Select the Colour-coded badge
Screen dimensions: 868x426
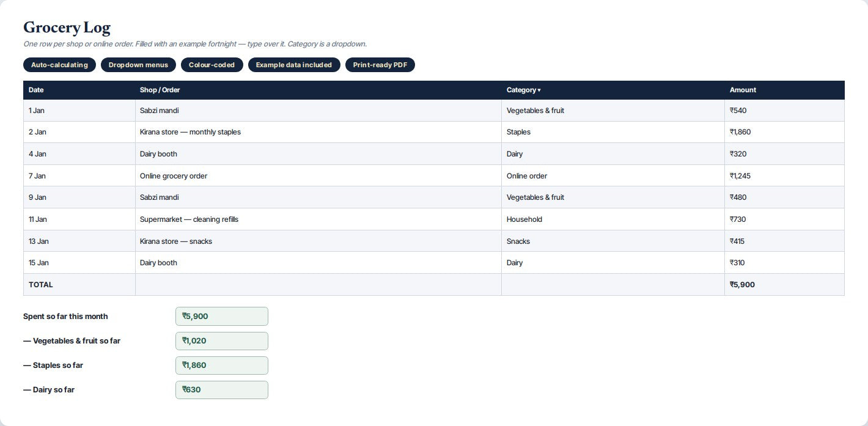211,65
